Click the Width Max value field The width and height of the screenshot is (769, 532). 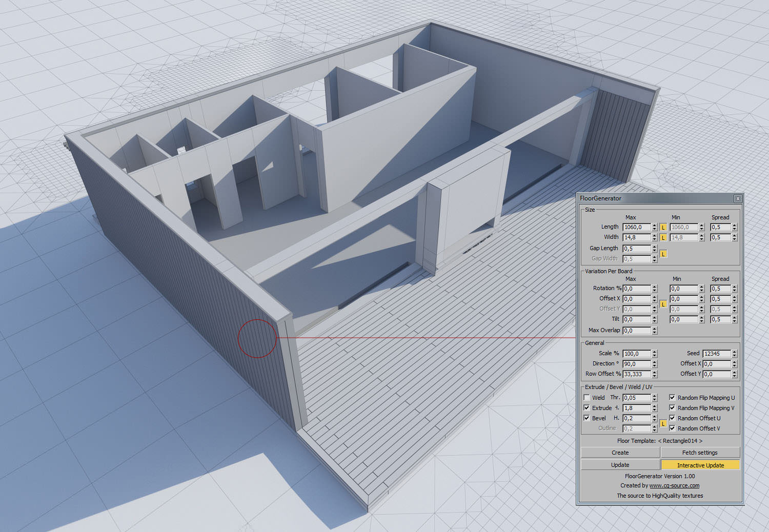pos(637,237)
